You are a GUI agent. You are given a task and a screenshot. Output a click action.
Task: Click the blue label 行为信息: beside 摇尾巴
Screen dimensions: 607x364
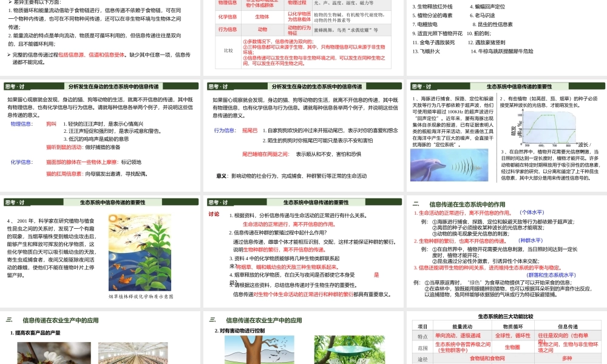[x=225, y=130]
